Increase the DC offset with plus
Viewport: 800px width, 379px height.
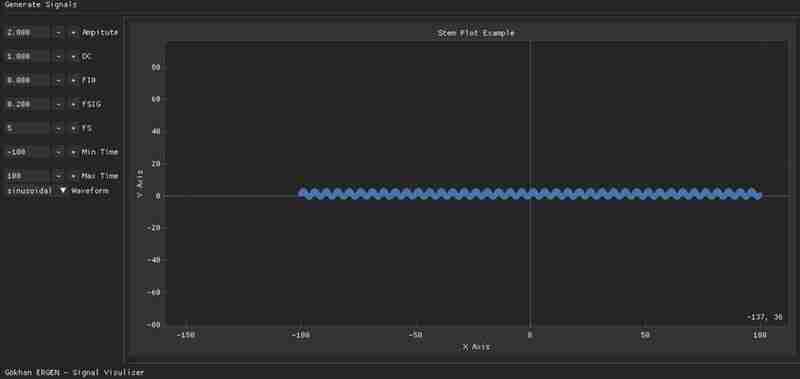point(73,56)
